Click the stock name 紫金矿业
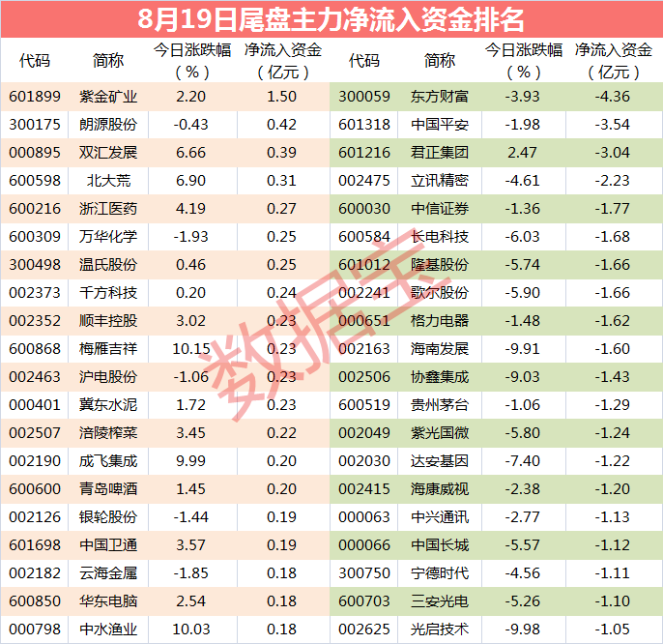The height and width of the screenshot is (644, 663). [108, 97]
